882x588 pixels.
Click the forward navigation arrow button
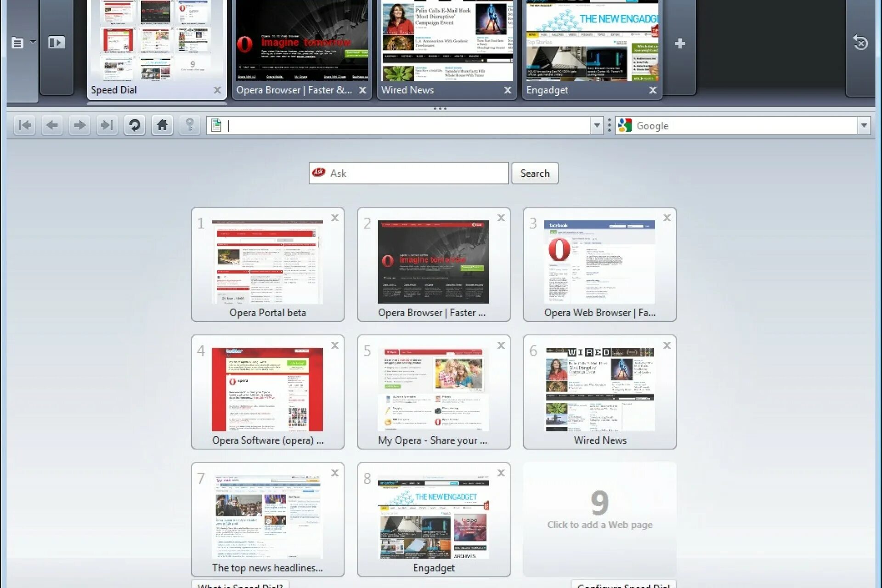(x=79, y=125)
